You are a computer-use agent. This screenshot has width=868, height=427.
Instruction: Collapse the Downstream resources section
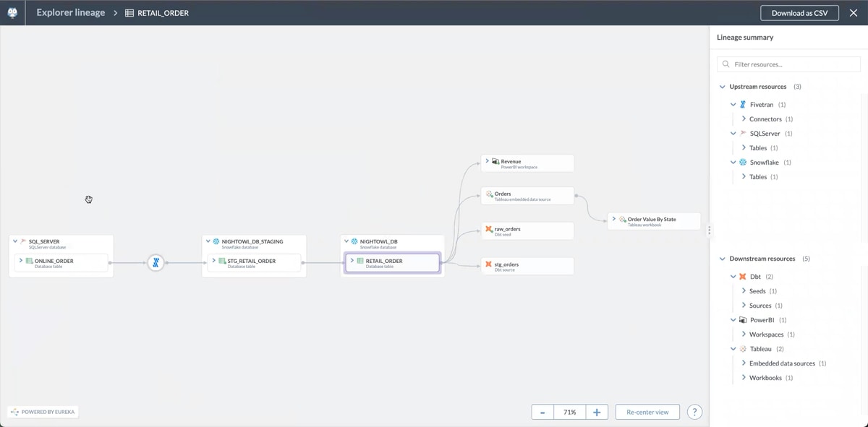click(722, 259)
